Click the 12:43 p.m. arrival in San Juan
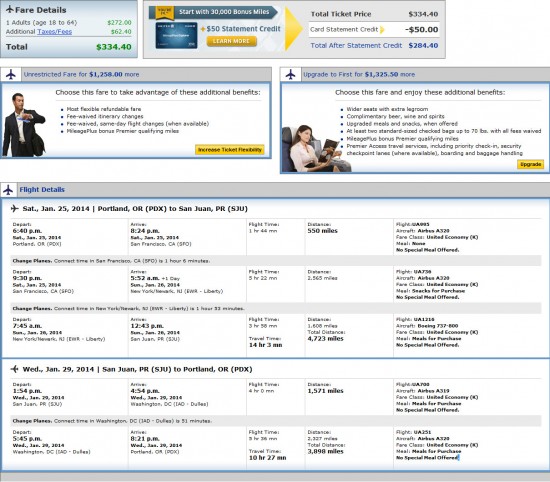The image size is (550, 482). (x=147, y=326)
